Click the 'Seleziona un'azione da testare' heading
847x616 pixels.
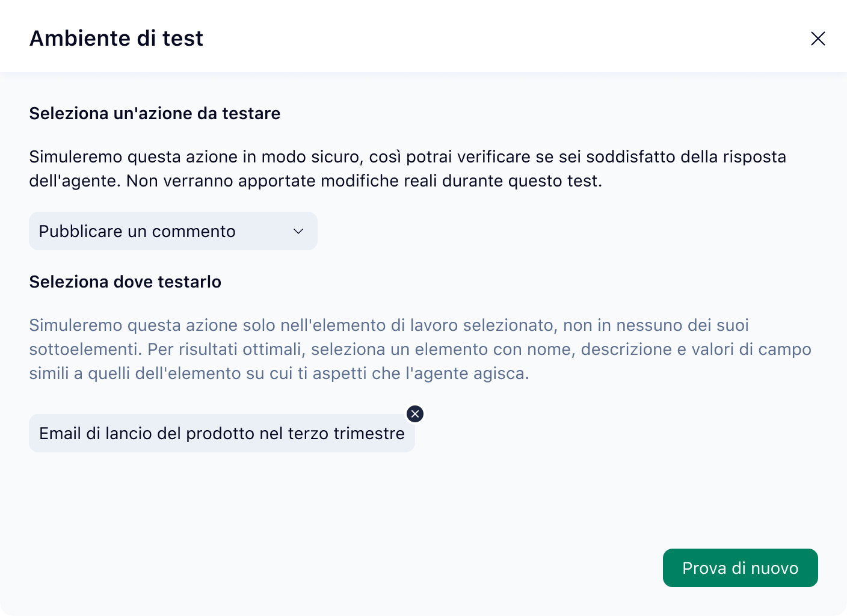[154, 113]
